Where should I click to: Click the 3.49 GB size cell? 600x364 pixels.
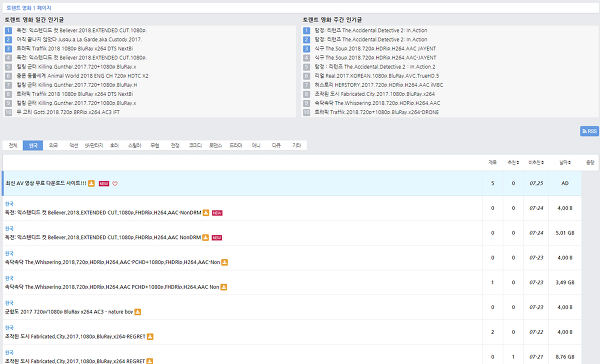(565, 282)
